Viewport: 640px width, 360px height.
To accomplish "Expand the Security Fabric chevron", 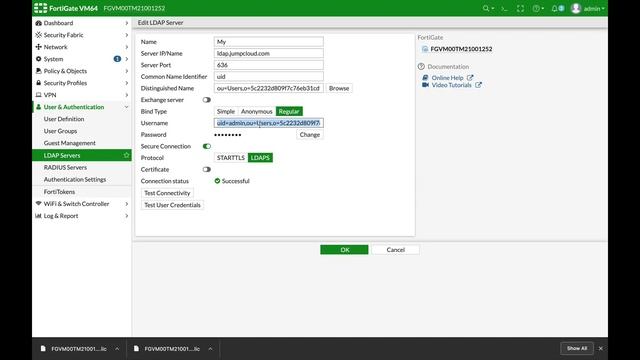I will (127, 35).
